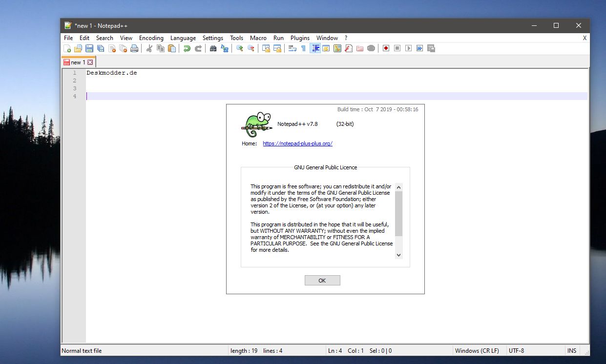Screen dimensions: 606x364
Task: Click Normal text file in status bar
Action: click(82, 350)
